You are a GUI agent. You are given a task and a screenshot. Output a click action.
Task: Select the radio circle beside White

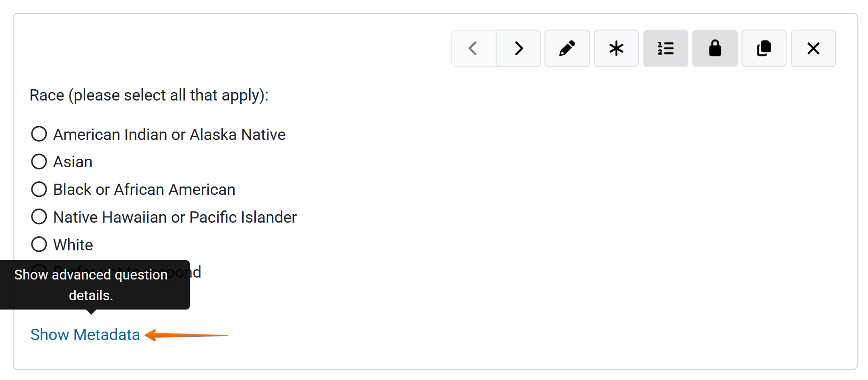pos(39,244)
